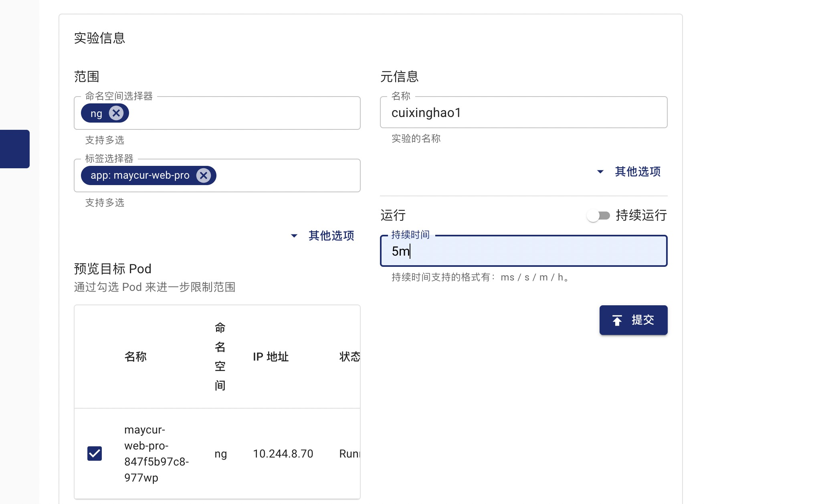Toggle the 持续运行 switch
The height and width of the screenshot is (504, 816).
(x=598, y=216)
